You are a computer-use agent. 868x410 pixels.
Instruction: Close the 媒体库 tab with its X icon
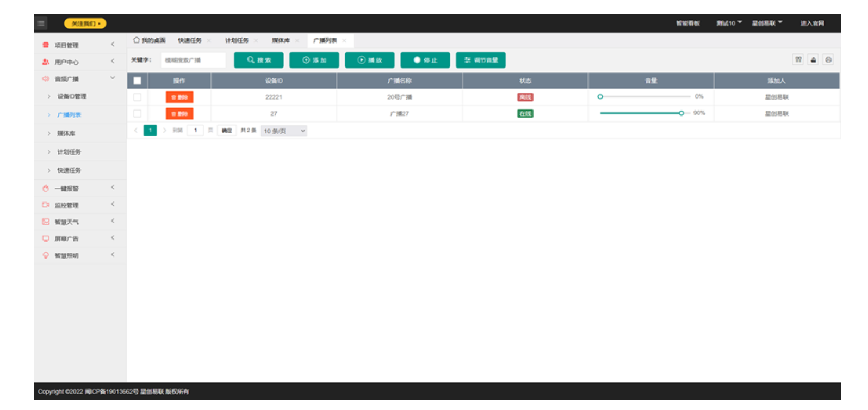point(297,40)
